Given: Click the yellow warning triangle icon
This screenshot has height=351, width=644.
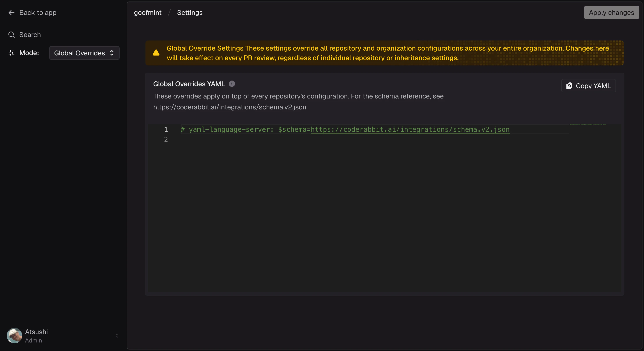Looking at the screenshot, I should (156, 53).
